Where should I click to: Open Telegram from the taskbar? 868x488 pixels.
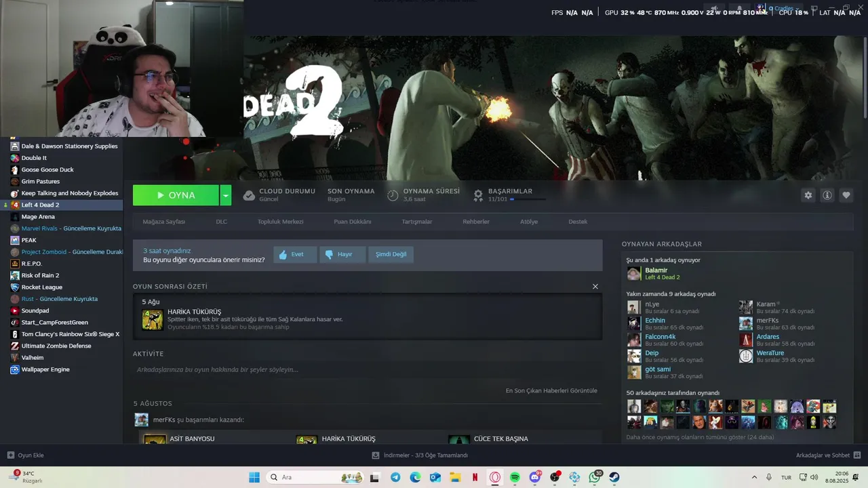pos(395,477)
